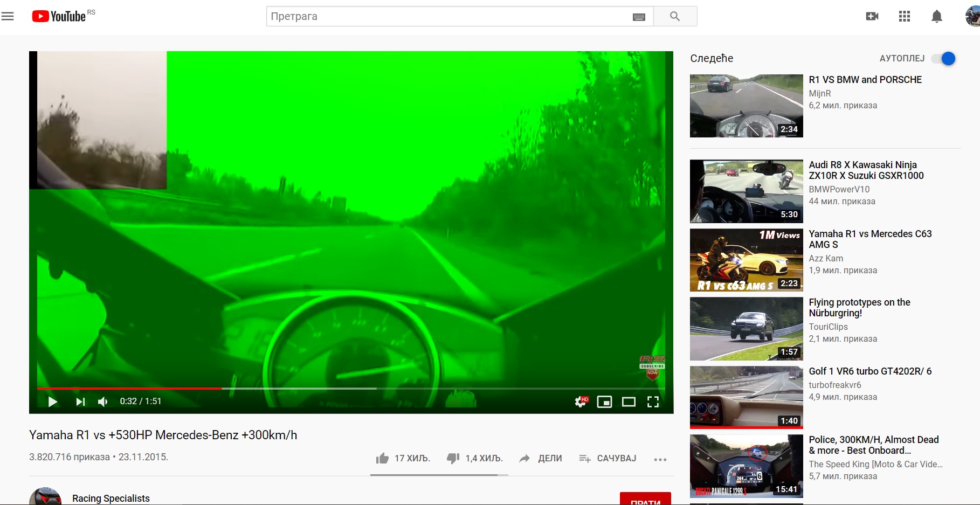The width and height of the screenshot is (980, 505).
Task: Open Police, 300KM/H, Almost Dead title
Action: tap(874, 445)
